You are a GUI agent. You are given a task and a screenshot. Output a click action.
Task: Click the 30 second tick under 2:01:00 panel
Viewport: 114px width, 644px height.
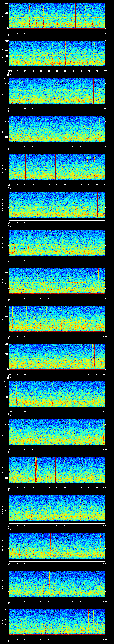click(57, 33)
